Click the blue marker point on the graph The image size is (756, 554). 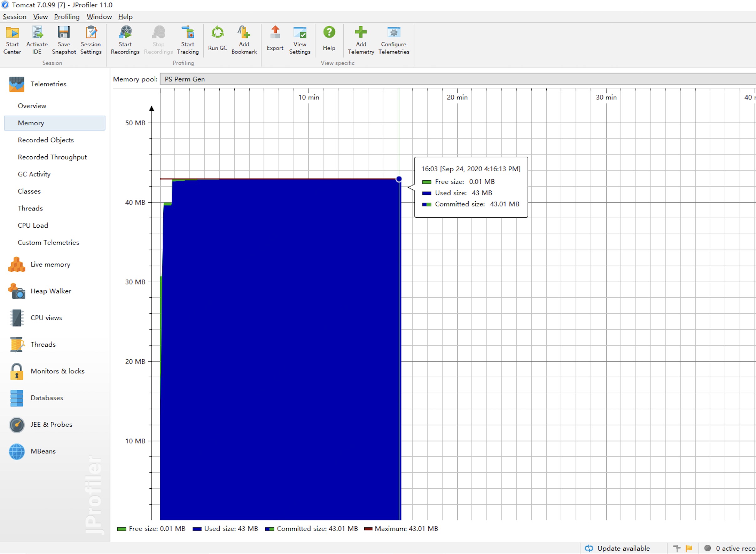pos(399,179)
